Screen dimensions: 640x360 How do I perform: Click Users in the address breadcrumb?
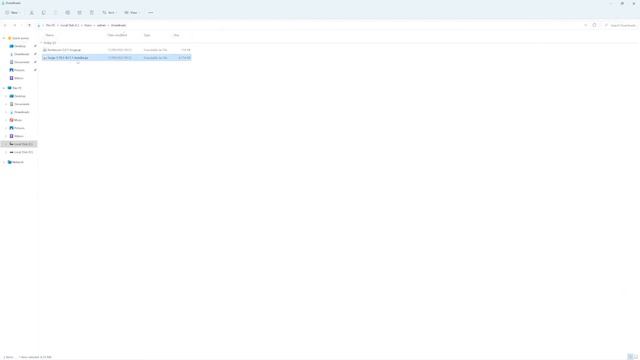coord(88,25)
